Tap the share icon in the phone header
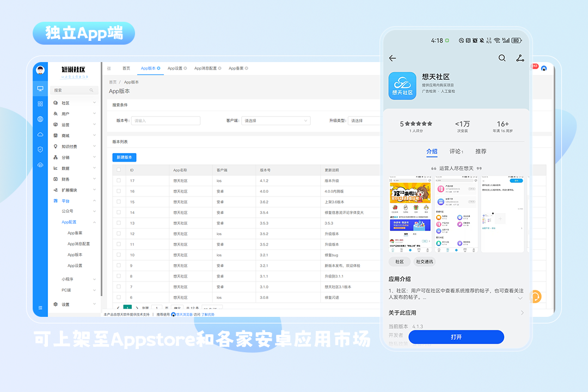 [x=520, y=58]
